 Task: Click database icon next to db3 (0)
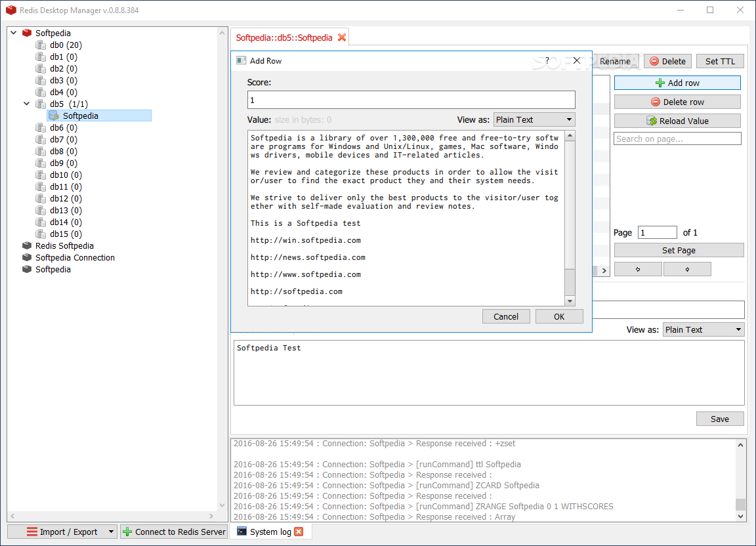[x=41, y=80]
